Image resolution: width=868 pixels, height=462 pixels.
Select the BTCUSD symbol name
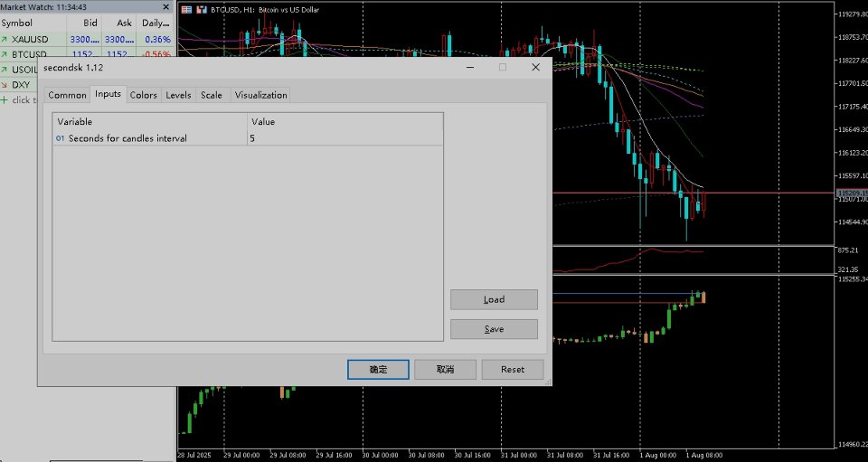(x=29, y=55)
